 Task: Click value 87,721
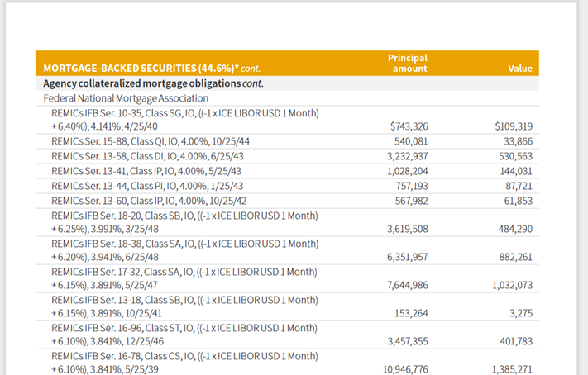tap(519, 186)
